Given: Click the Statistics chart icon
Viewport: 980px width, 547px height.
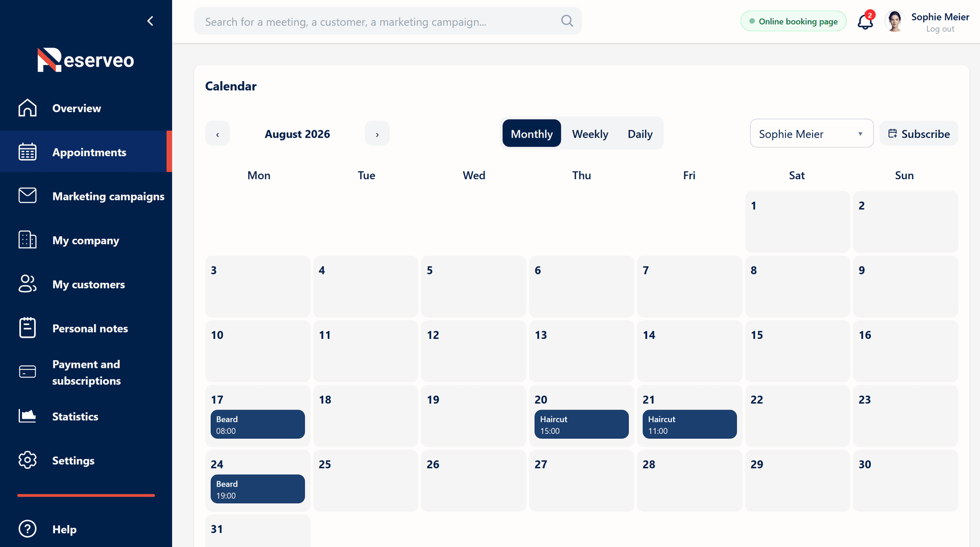Looking at the screenshot, I should 28,416.
